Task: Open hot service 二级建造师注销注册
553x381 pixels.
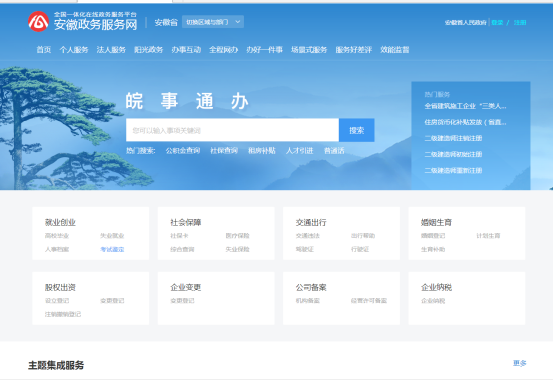Action: pos(453,138)
